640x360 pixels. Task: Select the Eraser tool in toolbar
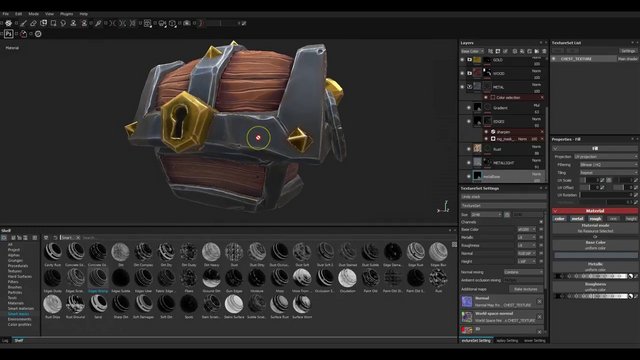33,23
